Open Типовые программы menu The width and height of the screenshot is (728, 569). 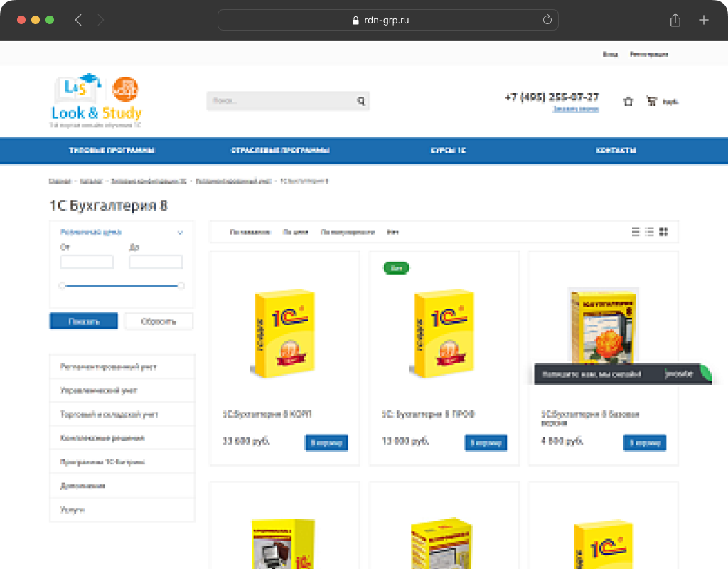pyautogui.click(x=112, y=151)
